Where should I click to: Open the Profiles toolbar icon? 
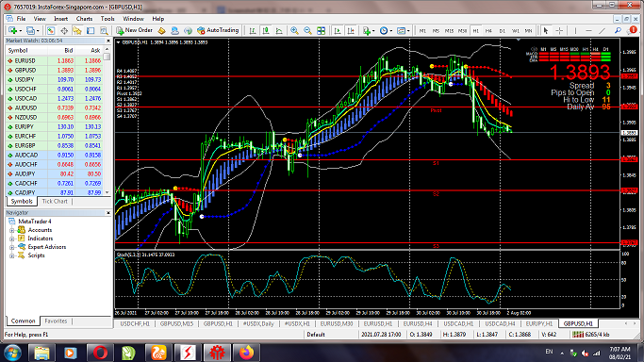30,30
